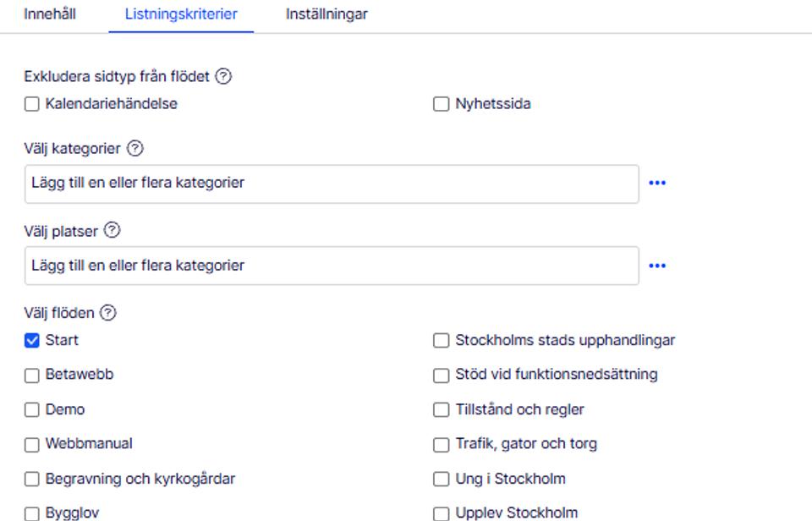Image resolution: width=812 pixels, height=521 pixels.
Task: Switch to the Innehåll tab
Action: (x=50, y=14)
